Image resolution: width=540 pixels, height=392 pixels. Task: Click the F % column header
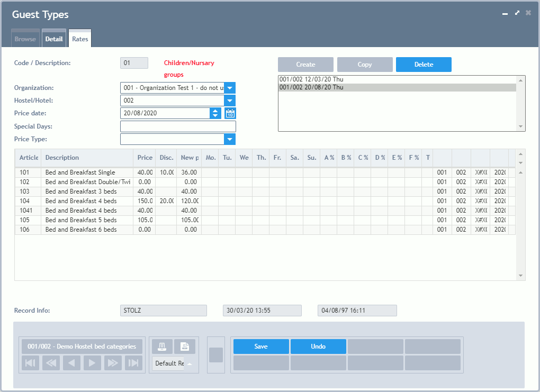(413, 158)
